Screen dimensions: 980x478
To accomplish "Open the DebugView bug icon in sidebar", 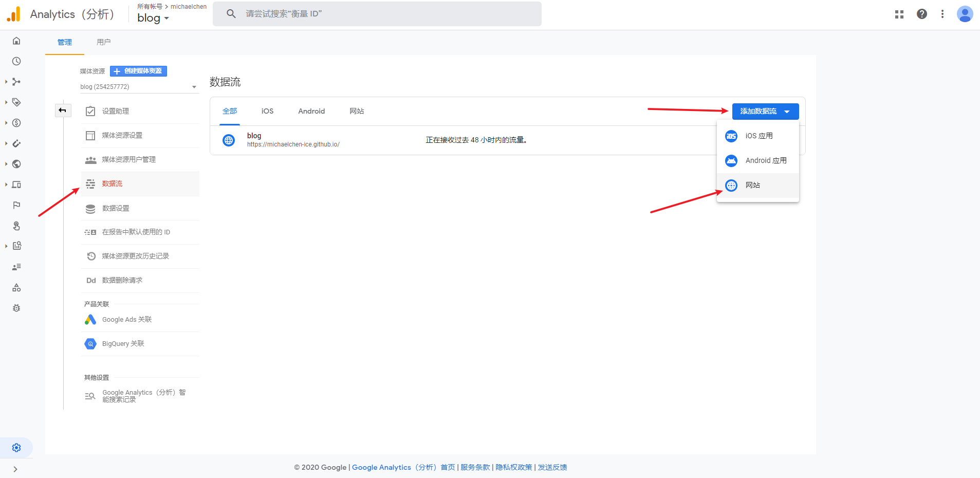I will tap(16, 308).
